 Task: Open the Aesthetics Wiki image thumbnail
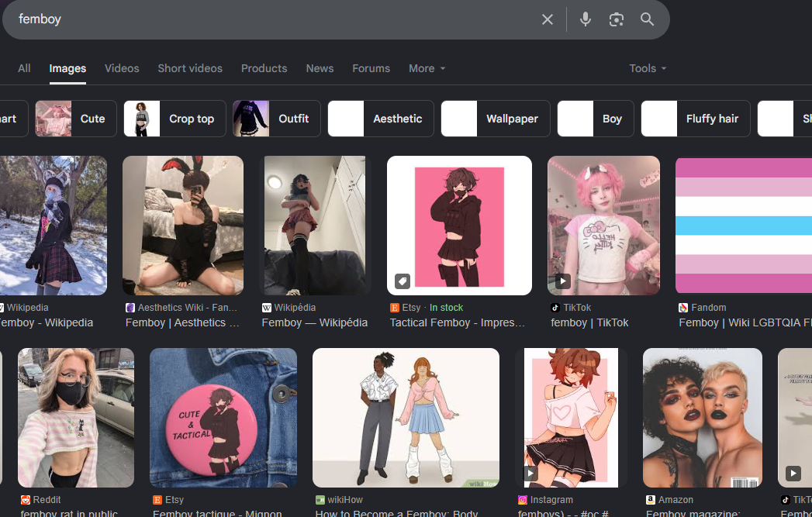(183, 226)
